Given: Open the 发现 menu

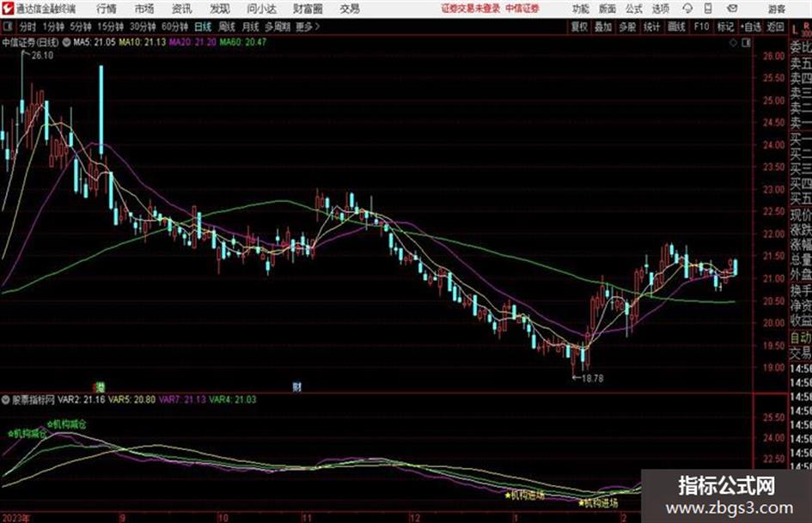Looking at the screenshot, I should pyautogui.click(x=220, y=9).
